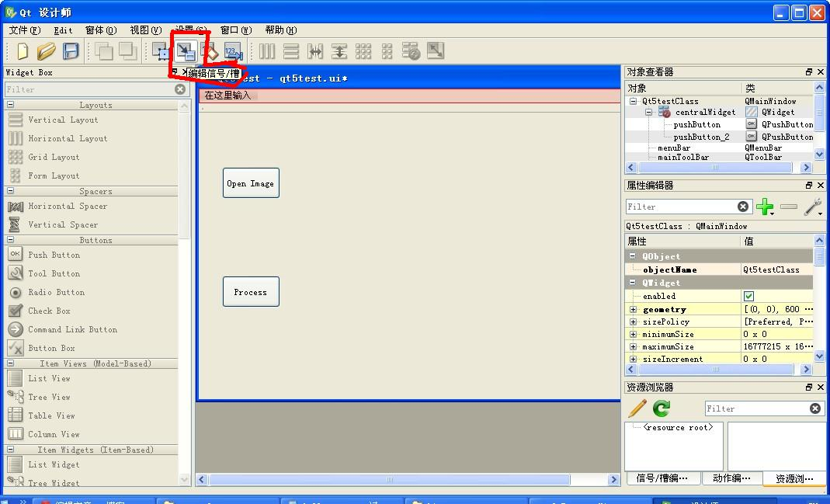Add a dynamic property with the green plus
This screenshot has width=830, height=504.
(765, 207)
